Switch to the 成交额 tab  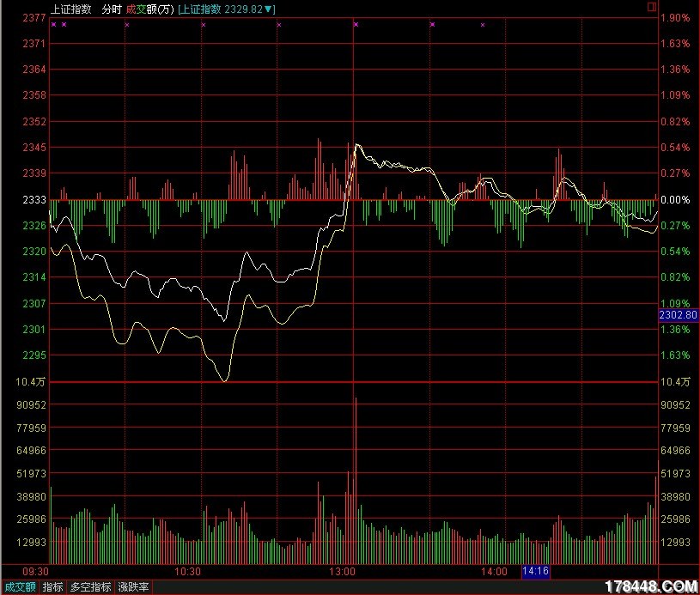pyautogui.click(x=19, y=587)
